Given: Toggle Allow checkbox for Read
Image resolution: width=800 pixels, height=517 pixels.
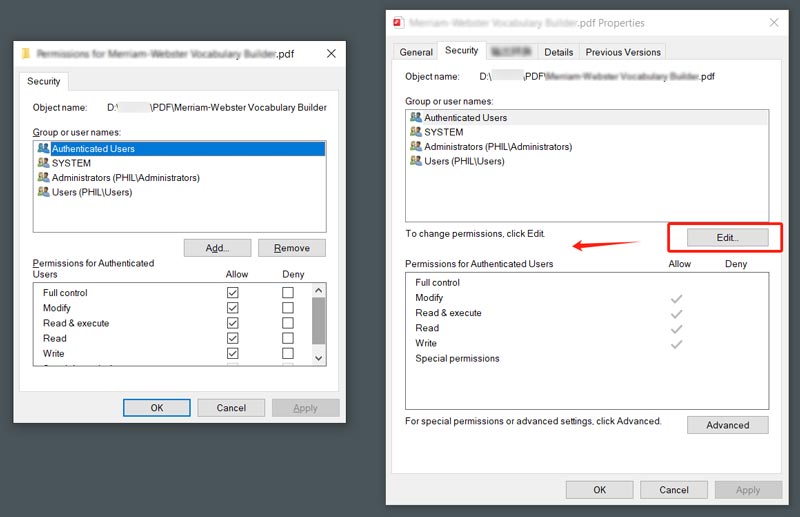Looking at the screenshot, I should pos(233,338).
